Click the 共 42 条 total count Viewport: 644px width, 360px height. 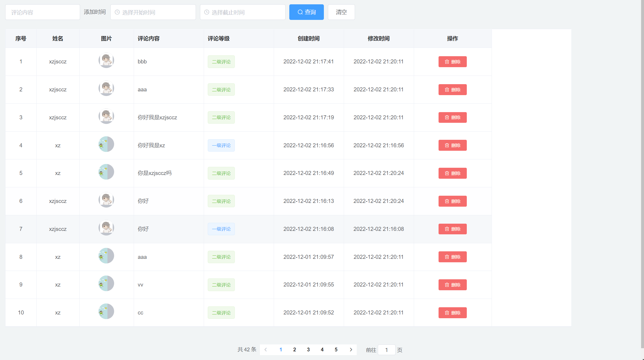click(x=247, y=350)
